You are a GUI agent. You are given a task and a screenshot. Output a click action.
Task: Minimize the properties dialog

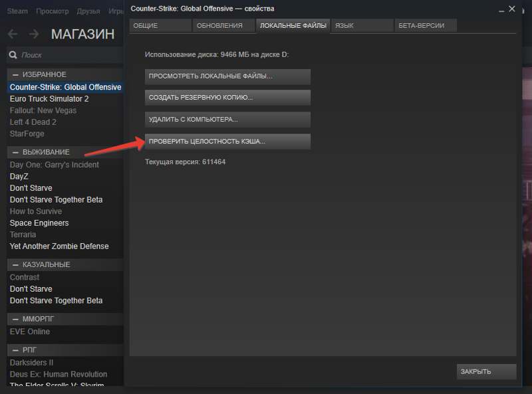[x=501, y=10]
